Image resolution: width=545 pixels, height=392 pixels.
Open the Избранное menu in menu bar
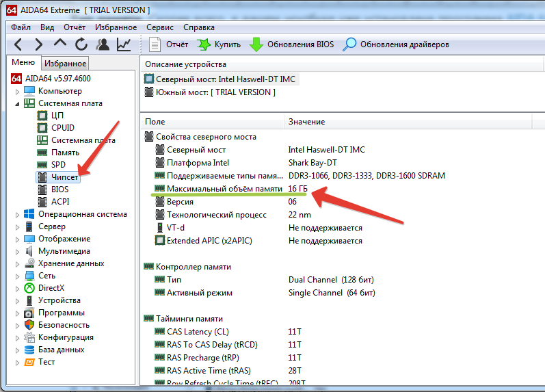tap(116, 27)
